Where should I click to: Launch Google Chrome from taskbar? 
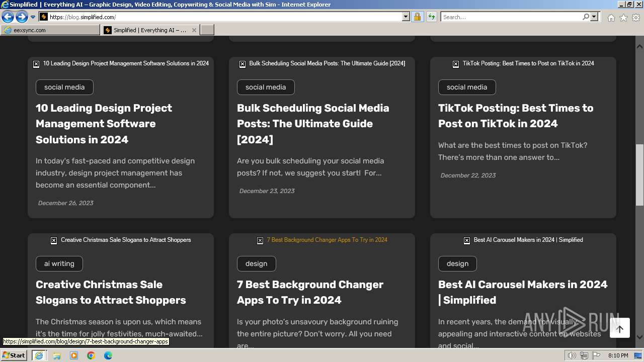[x=91, y=355]
